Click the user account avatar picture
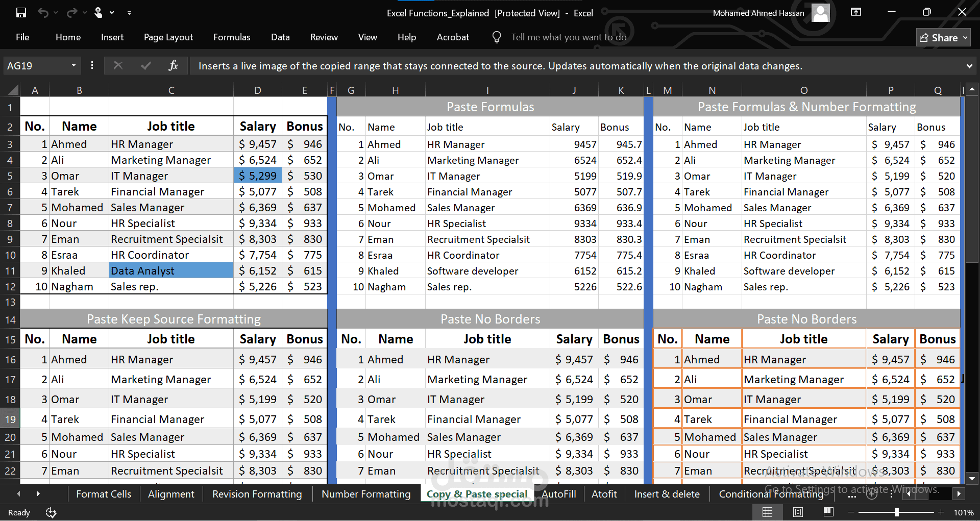This screenshot has width=980, height=521. (820, 13)
